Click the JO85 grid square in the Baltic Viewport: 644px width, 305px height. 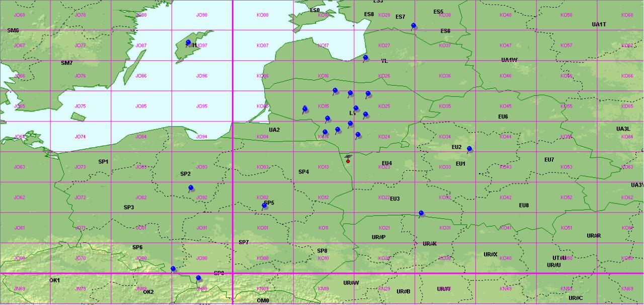point(141,106)
